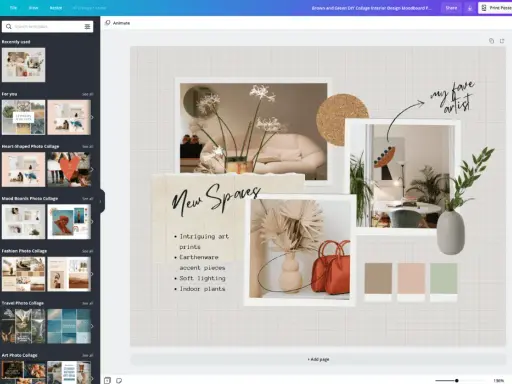Show more Mood Boards templates arrow
Viewport: 512px width, 384px height.
(x=92, y=222)
